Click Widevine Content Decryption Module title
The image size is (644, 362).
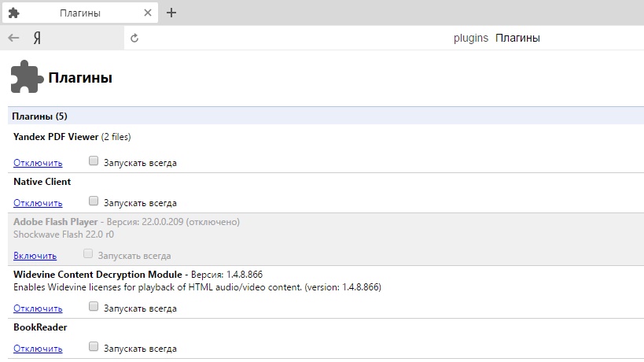click(x=98, y=275)
